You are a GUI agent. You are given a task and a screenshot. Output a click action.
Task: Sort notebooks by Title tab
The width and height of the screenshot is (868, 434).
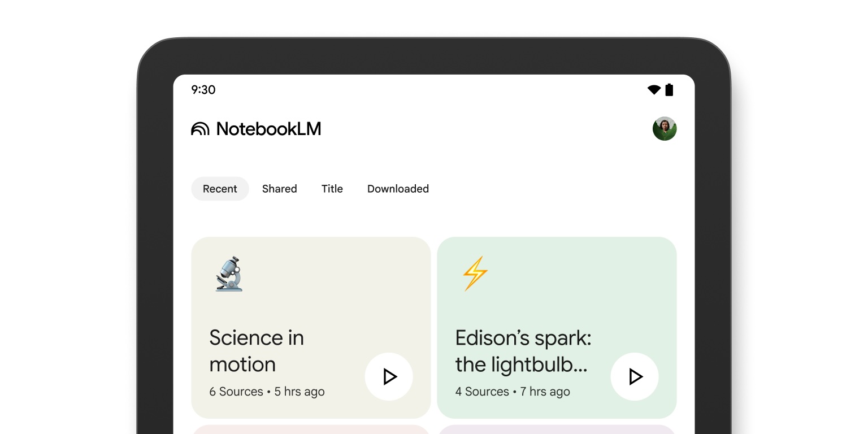pyautogui.click(x=332, y=189)
